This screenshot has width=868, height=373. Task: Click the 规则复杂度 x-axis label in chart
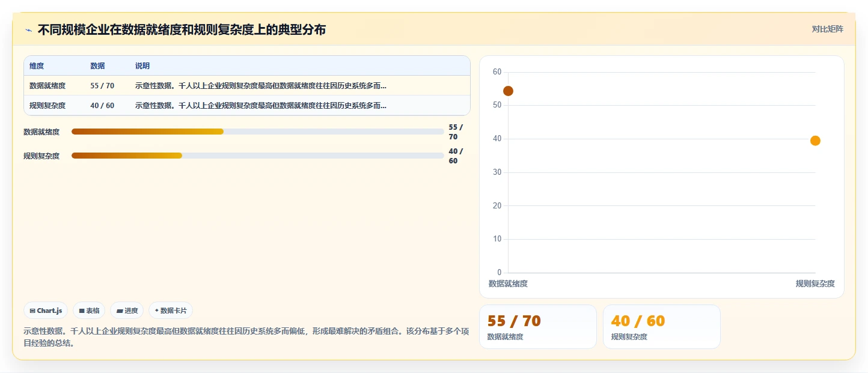[815, 284]
